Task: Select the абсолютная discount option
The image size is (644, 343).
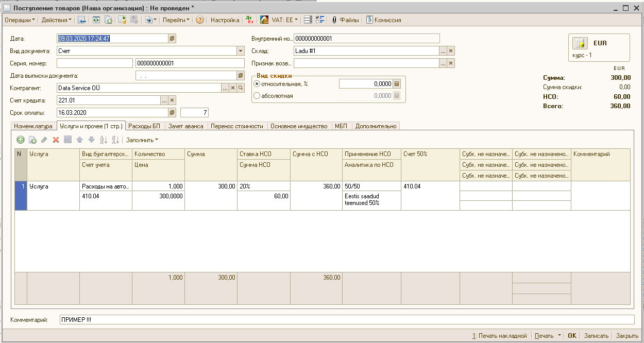Action: tap(257, 96)
